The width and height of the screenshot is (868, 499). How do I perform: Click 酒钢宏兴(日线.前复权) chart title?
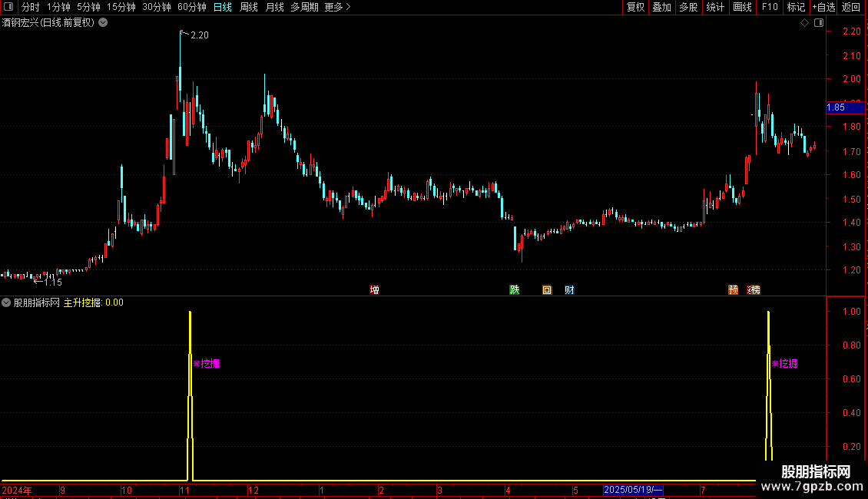coord(48,23)
